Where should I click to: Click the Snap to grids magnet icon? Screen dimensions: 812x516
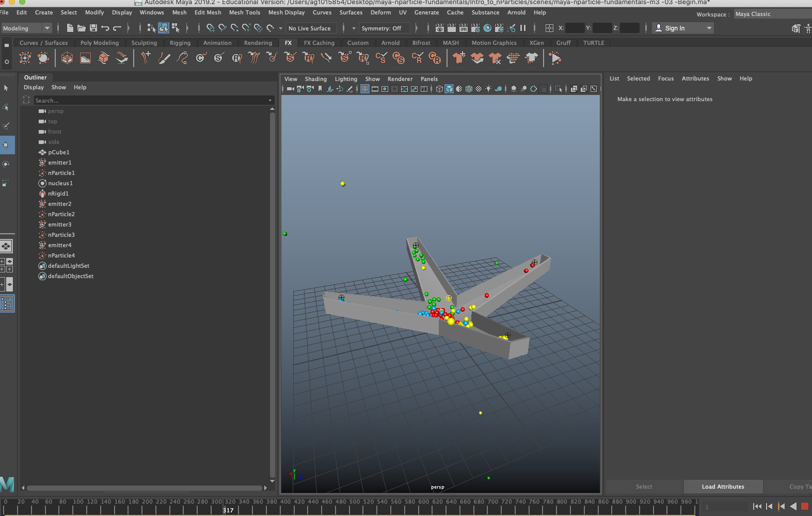tap(211, 28)
